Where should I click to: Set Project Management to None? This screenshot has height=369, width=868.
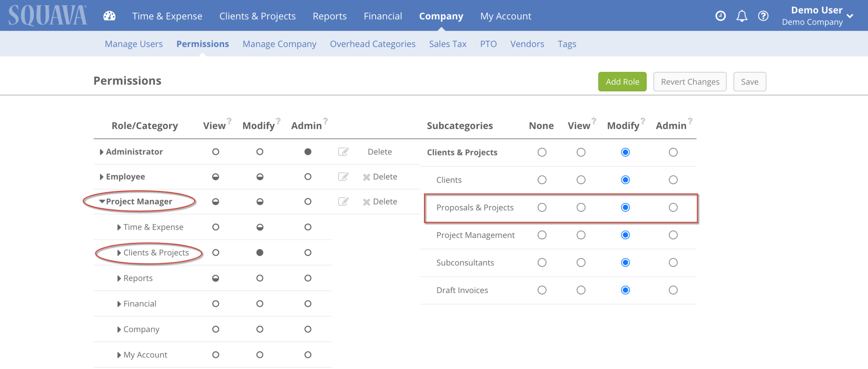(542, 235)
